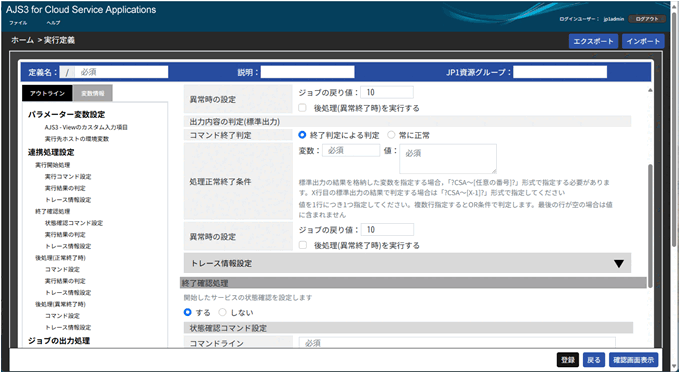The height and width of the screenshot is (373, 680).
Task: Select the しない radio for 終了確認処理
Action: pyautogui.click(x=222, y=312)
